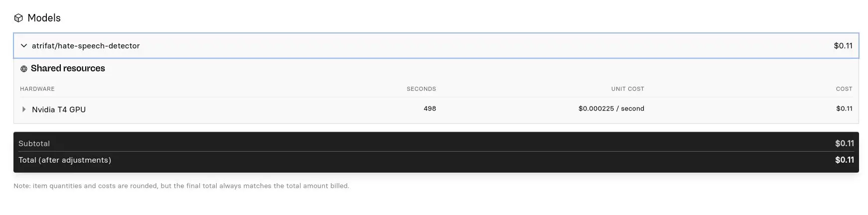The height and width of the screenshot is (215, 868).
Task: Click the model header $0.11 amount
Action: pyautogui.click(x=843, y=46)
